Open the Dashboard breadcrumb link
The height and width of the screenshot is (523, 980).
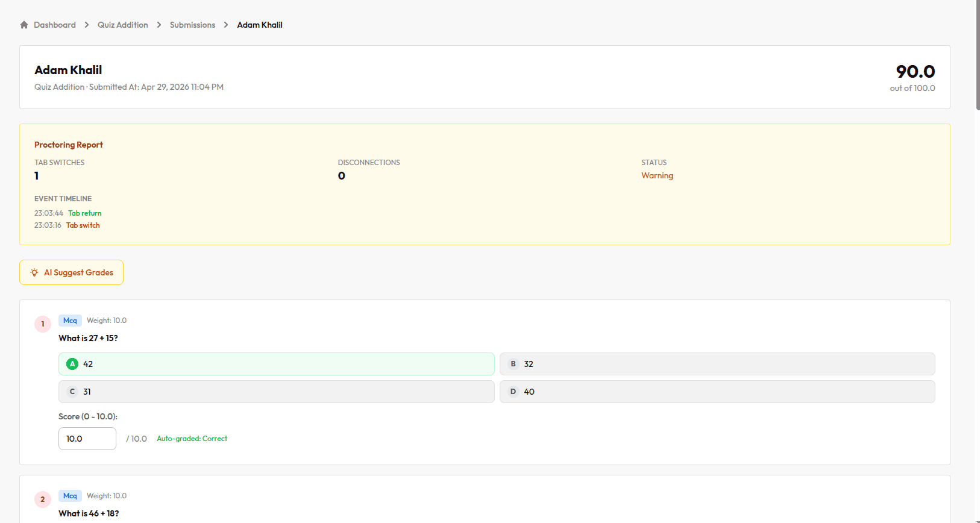[x=55, y=25]
